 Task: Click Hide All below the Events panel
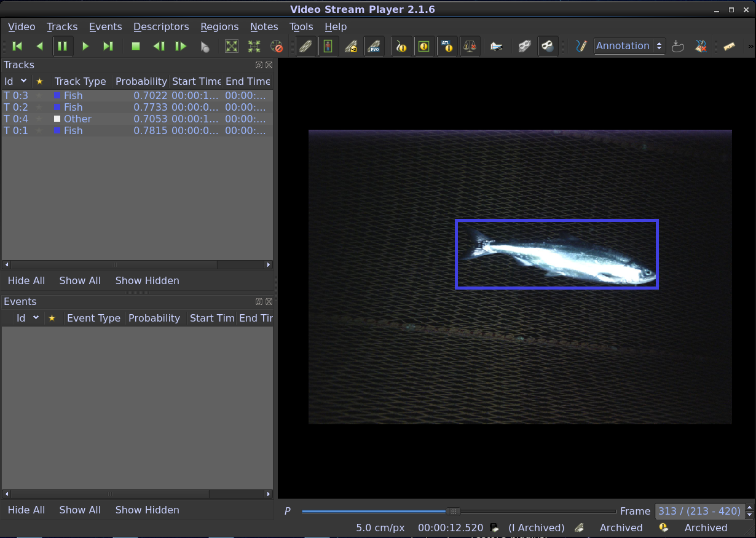26,510
